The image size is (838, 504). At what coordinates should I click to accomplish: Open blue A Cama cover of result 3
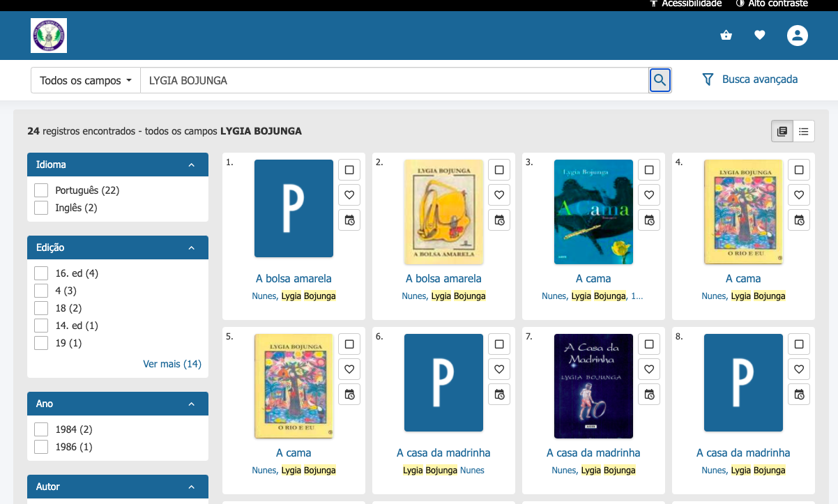[593, 212]
